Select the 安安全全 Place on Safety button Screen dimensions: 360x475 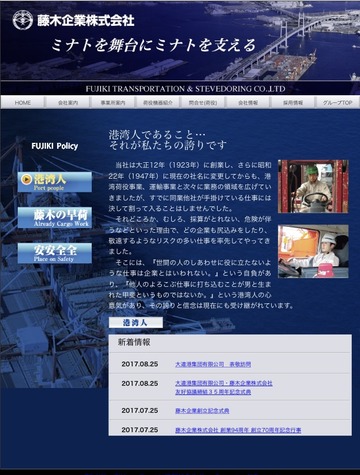click(55, 253)
